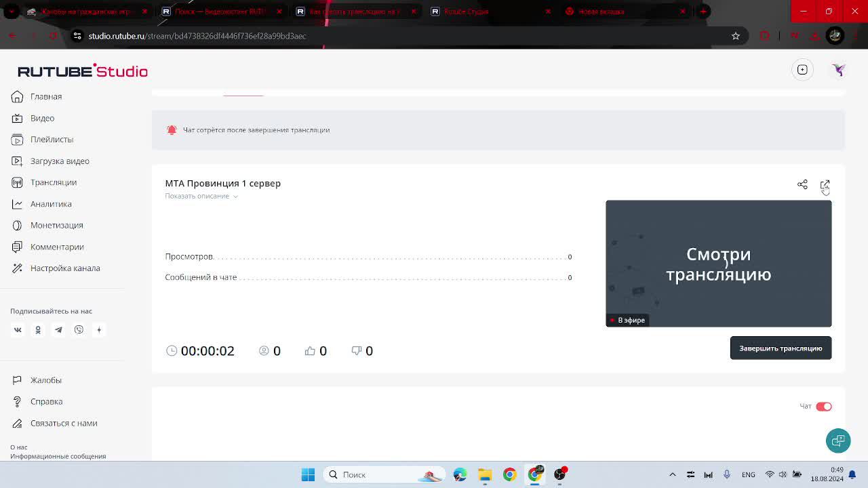Expand Показать описание under stream title
Screen dimensions: 868x488
click(201, 196)
